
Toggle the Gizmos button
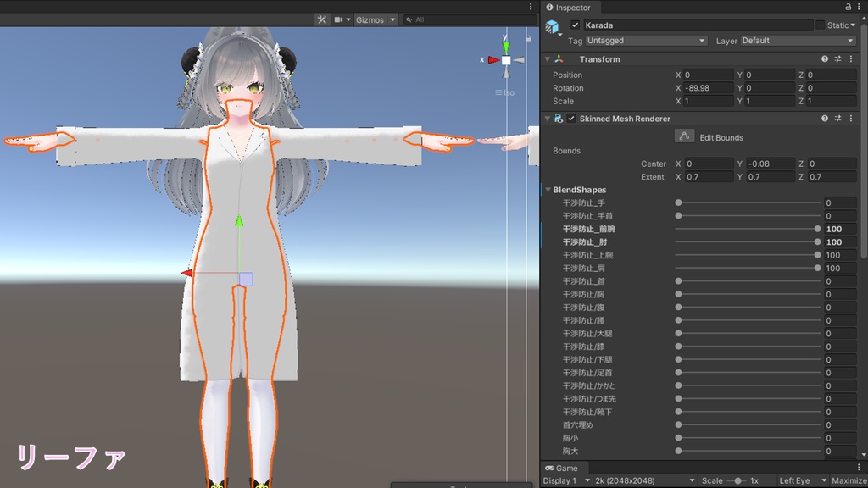click(x=370, y=19)
